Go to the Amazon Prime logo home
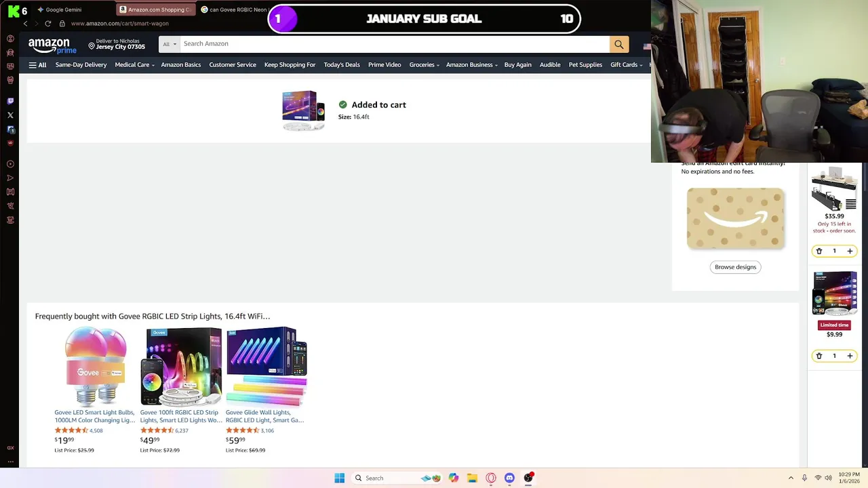The image size is (868, 488). tap(52, 46)
